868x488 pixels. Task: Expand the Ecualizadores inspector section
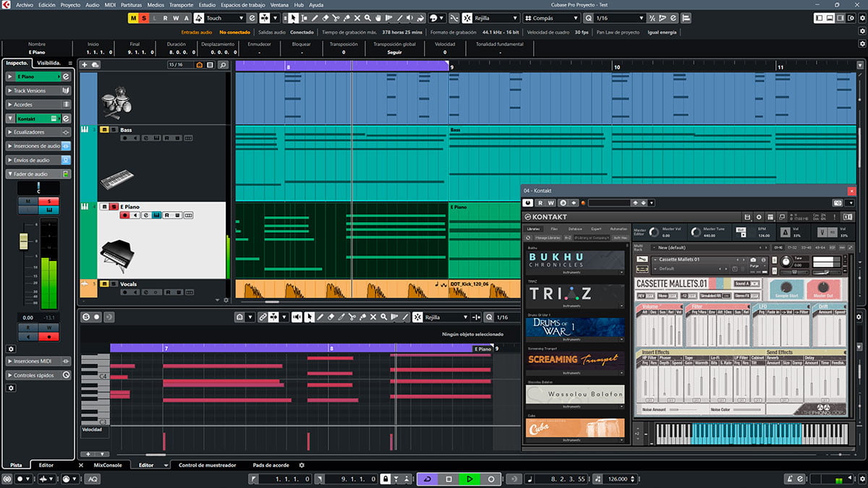click(x=38, y=132)
